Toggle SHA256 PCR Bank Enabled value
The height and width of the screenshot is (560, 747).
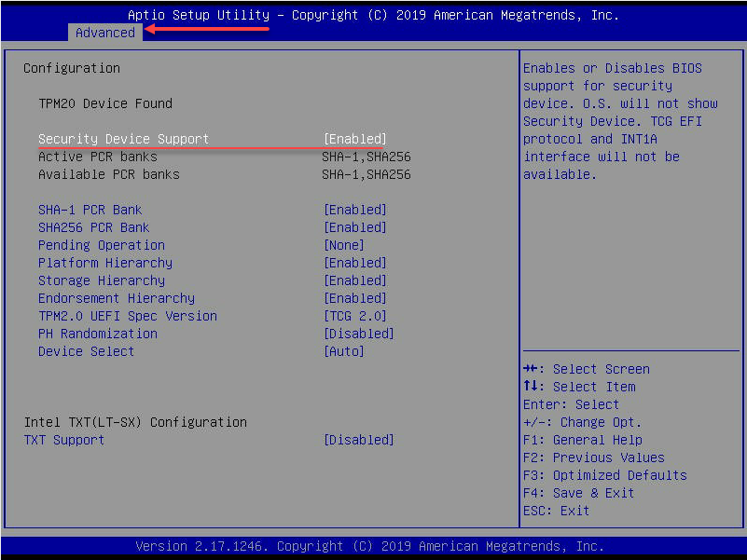(x=354, y=227)
